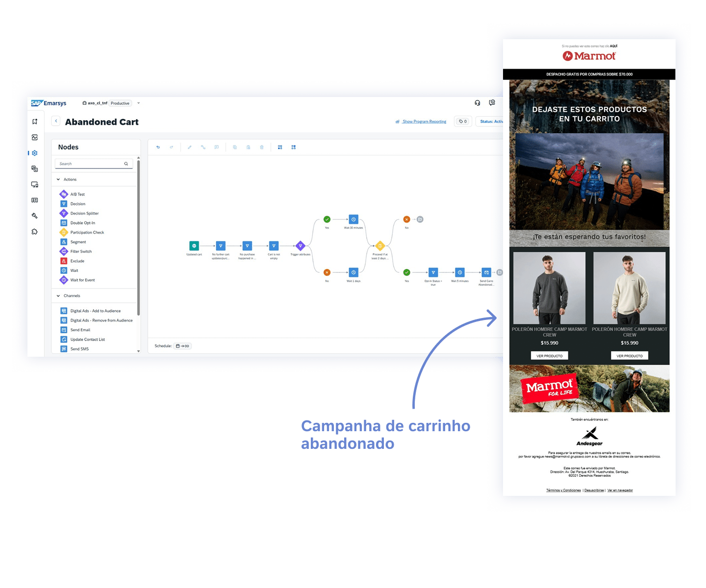Select the Participation Check node icon
The image size is (706, 588).
pos(64,233)
